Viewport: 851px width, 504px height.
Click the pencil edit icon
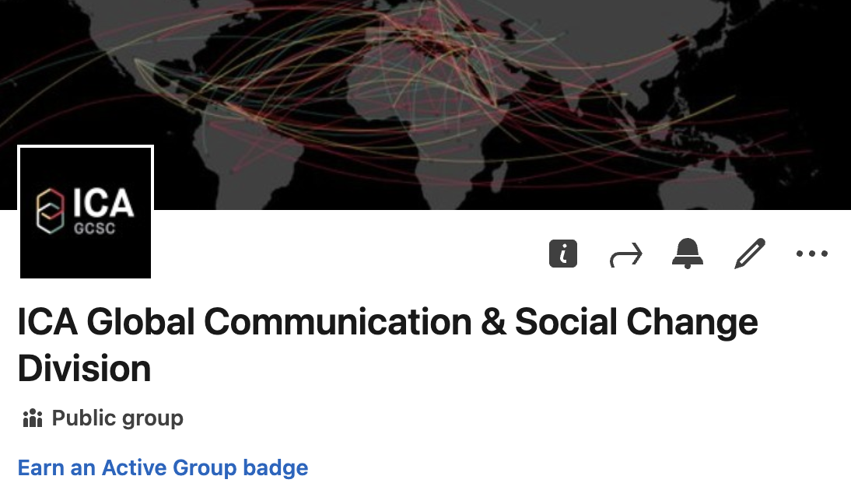point(750,254)
